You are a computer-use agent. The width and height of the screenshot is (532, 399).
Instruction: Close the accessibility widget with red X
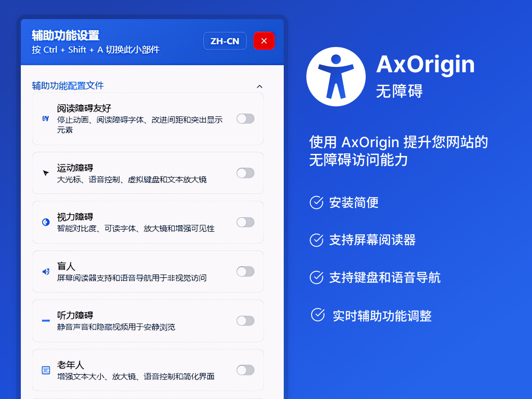pyautogui.click(x=264, y=41)
